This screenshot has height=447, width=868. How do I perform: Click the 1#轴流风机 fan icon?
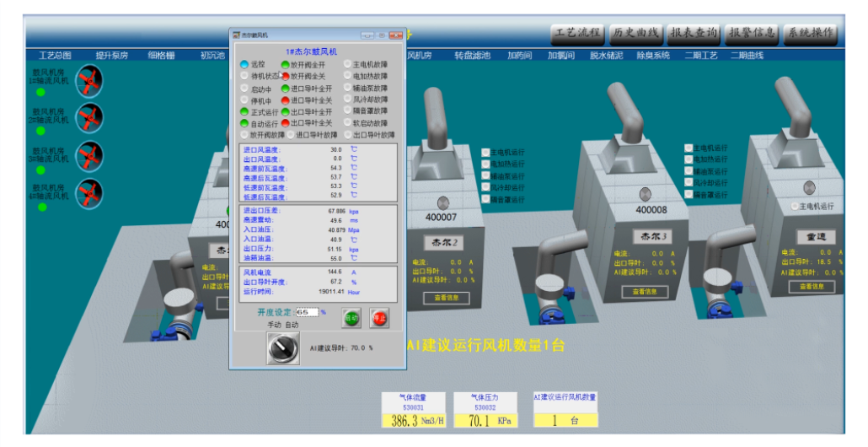[89, 81]
